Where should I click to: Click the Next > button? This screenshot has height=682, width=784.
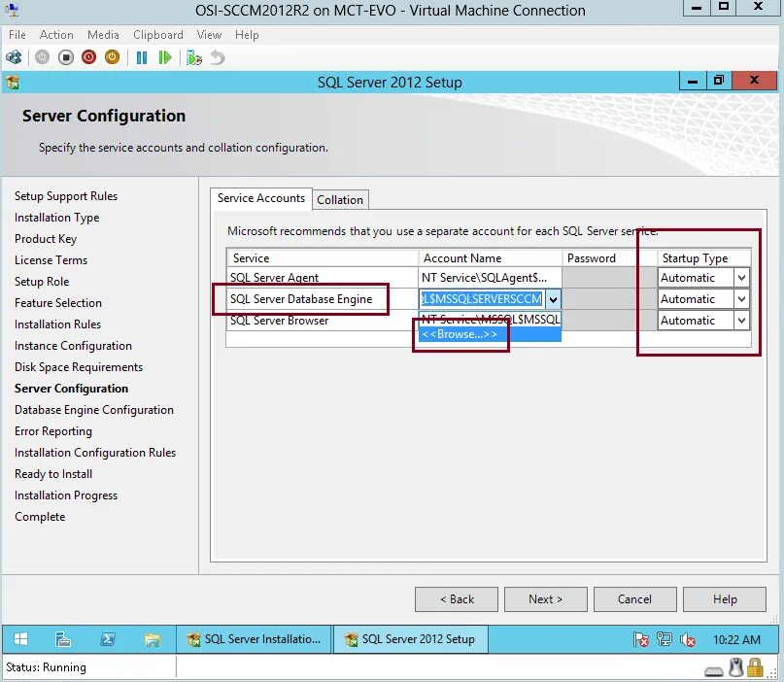pos(546,599)
